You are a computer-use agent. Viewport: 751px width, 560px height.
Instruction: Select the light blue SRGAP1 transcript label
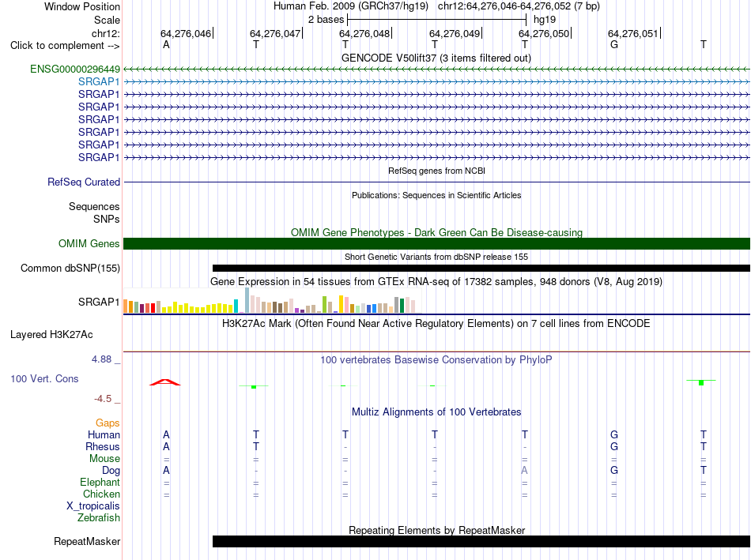tap(99, 82)
